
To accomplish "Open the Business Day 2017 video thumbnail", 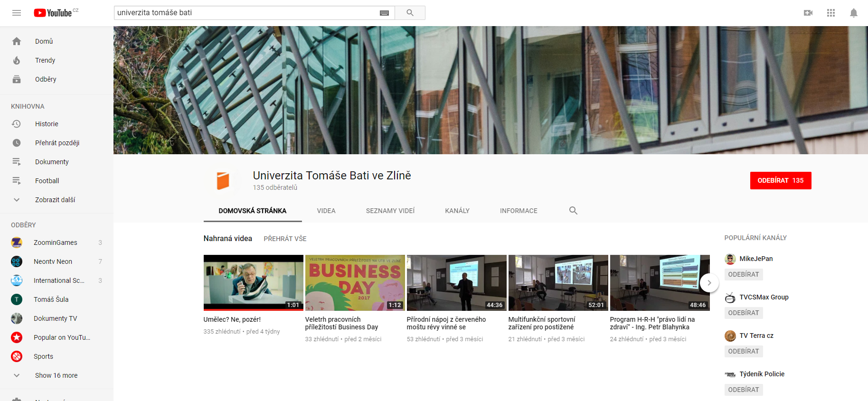I will click(355, 283).
